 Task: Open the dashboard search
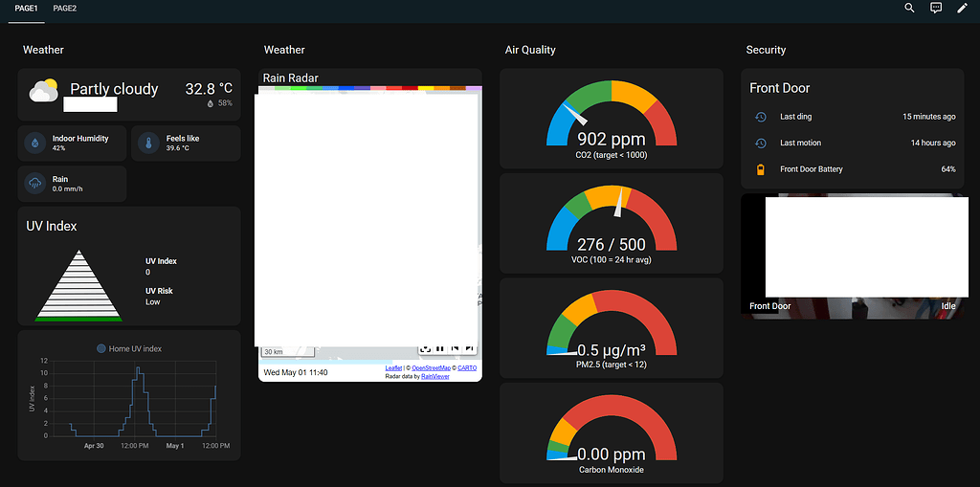pos(909,8)
